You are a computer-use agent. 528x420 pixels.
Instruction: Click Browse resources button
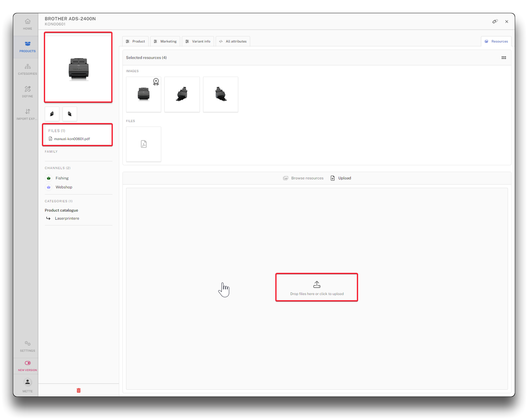click(x=303, y=178)
